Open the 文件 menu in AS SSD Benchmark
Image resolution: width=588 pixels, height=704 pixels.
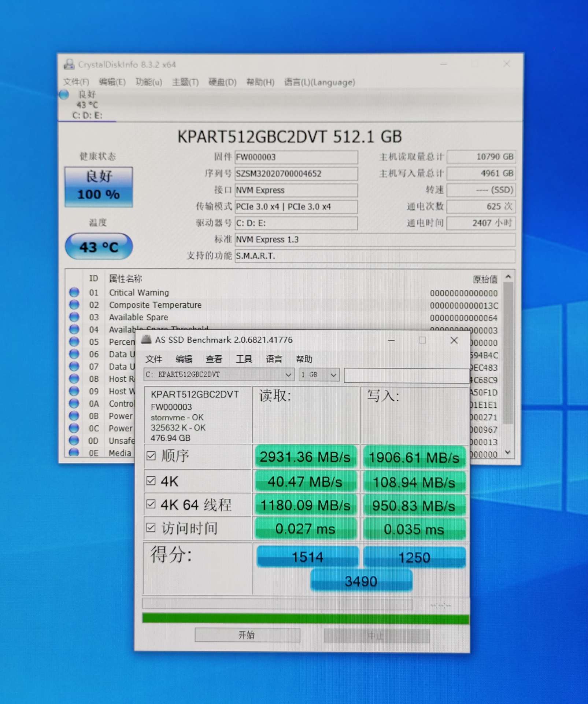click(x=154, y=359)
